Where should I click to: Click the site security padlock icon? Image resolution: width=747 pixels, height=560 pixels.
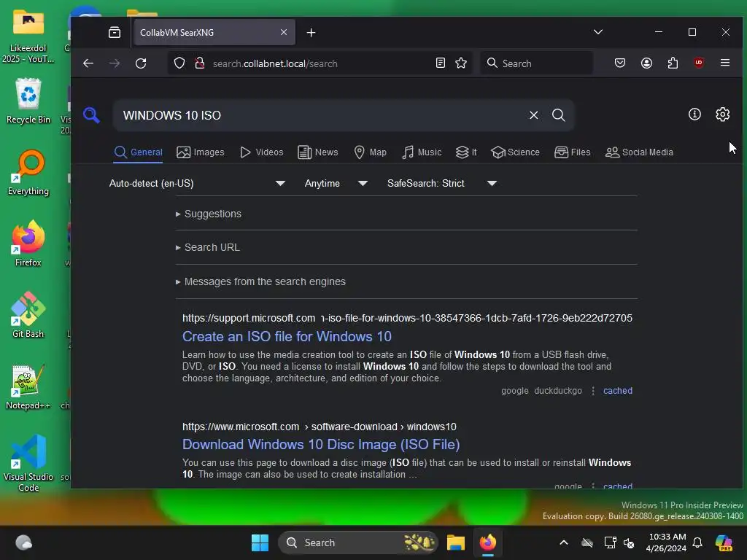click(200, 63)
